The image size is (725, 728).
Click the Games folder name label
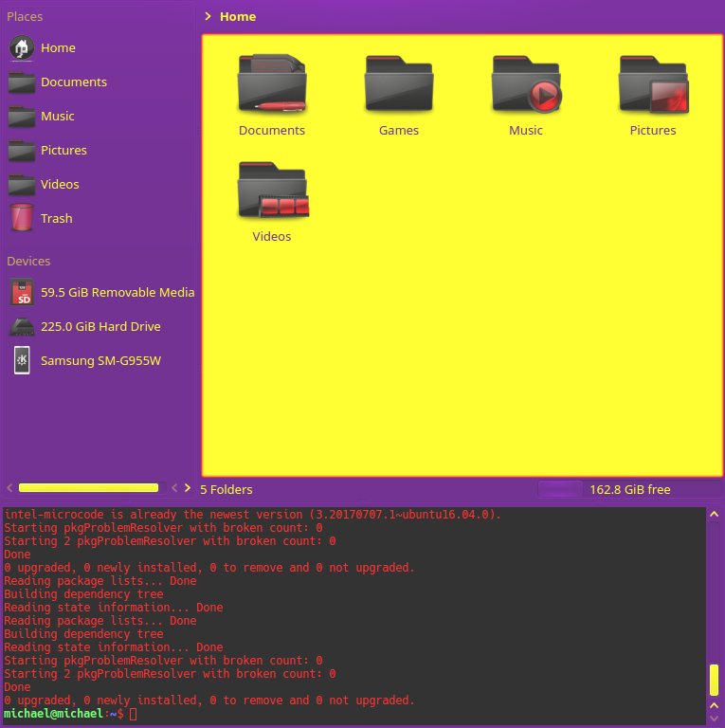pyautogui.click(x=399, y=131)
